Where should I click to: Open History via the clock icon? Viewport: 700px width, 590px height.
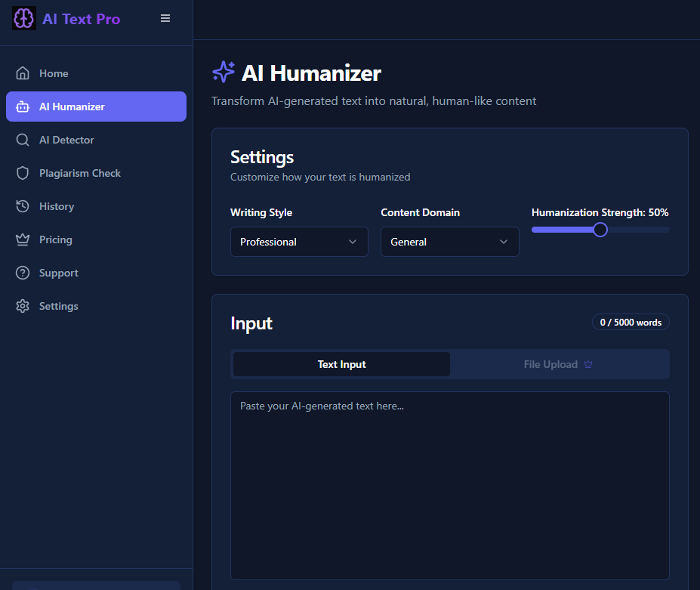pos(23,205)
